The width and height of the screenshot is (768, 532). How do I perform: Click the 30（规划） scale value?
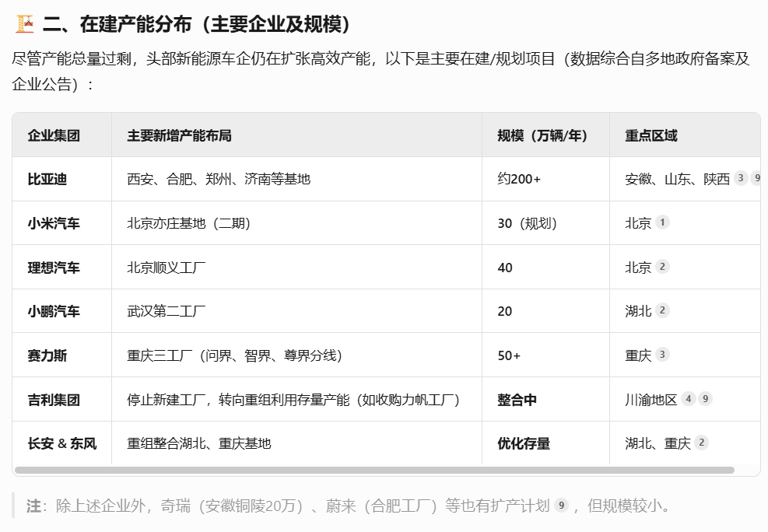pos(528,223)
